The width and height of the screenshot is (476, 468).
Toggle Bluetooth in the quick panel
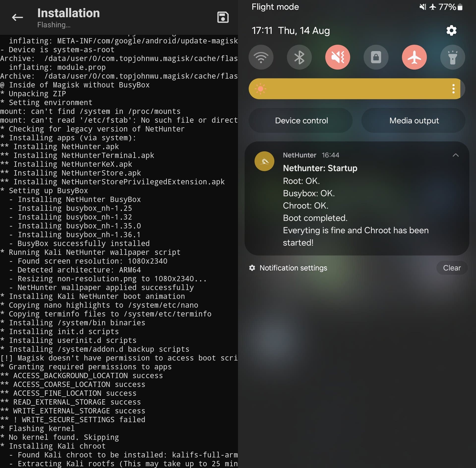click(299, 57)
